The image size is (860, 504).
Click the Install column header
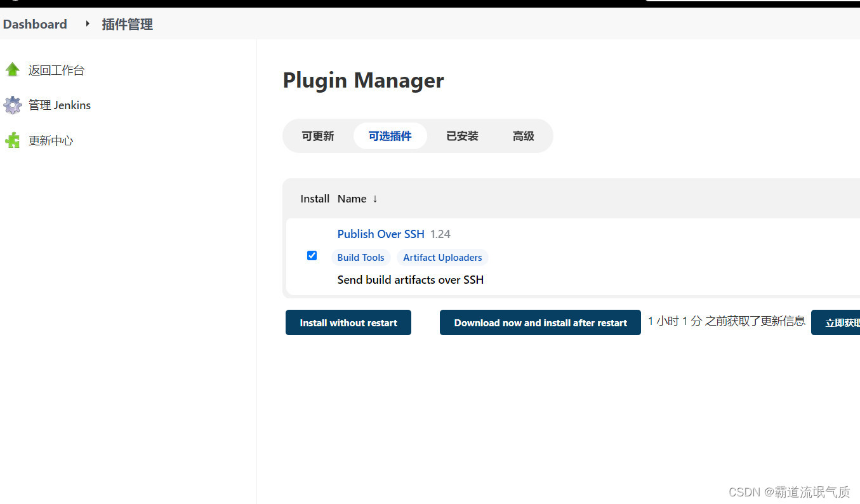[x=315, y=199]
